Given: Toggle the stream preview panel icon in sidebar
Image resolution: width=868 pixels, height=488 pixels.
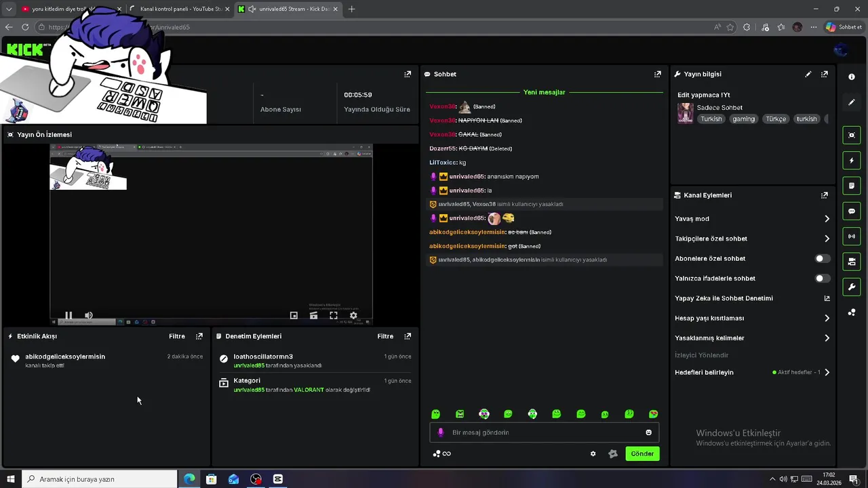Looking at the screenshot, I should tap(852, 135).
